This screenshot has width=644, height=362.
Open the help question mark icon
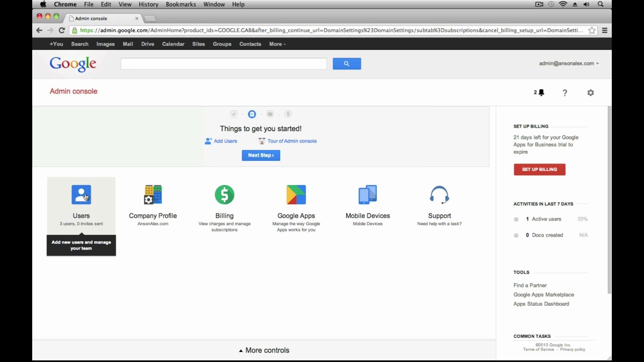565,93
